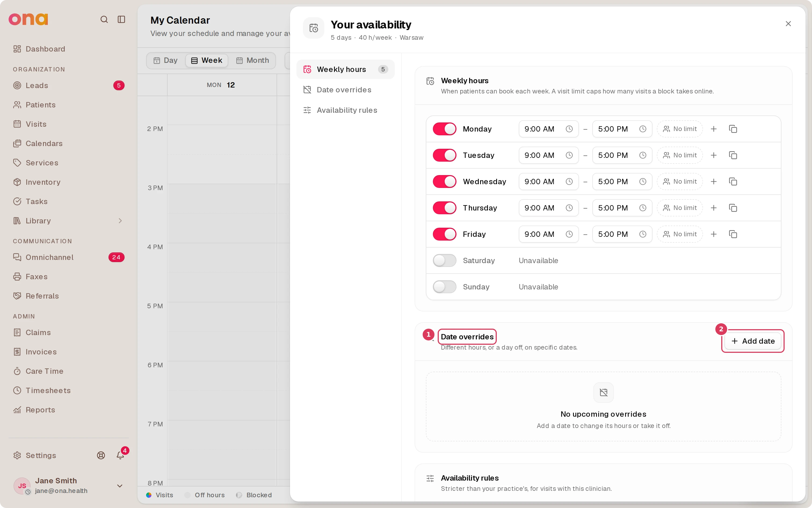
Task: Click Friday start time 9:00 AM field
Action: point(549,234)
